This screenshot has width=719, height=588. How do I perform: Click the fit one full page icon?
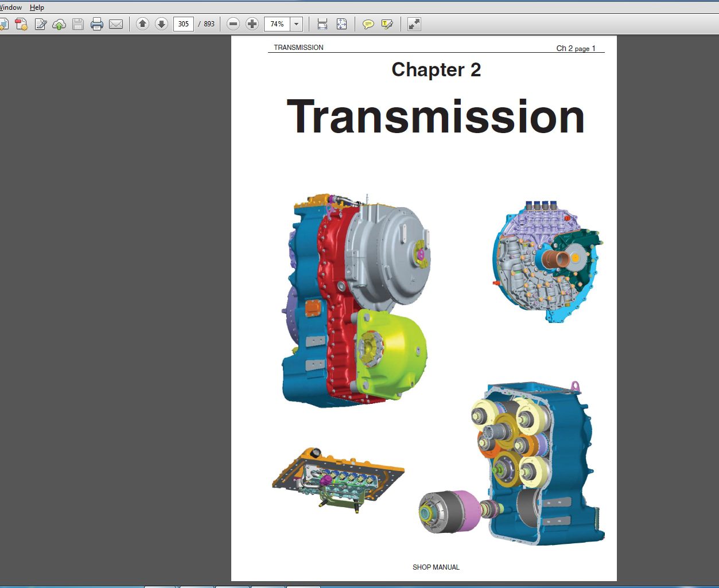[x=341, y=24]
